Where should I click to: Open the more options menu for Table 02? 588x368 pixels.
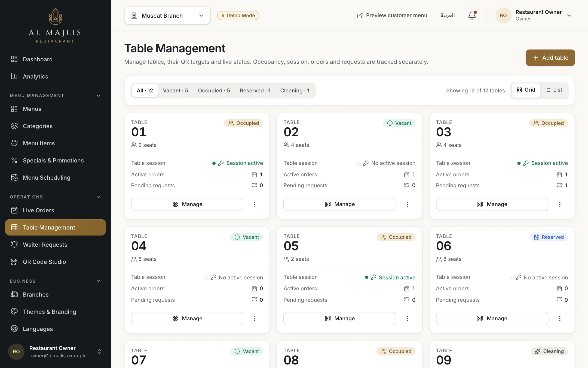point(407,204)
